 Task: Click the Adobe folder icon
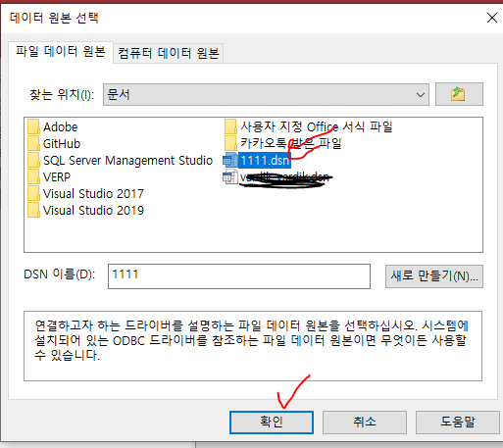tap(33, 126)
